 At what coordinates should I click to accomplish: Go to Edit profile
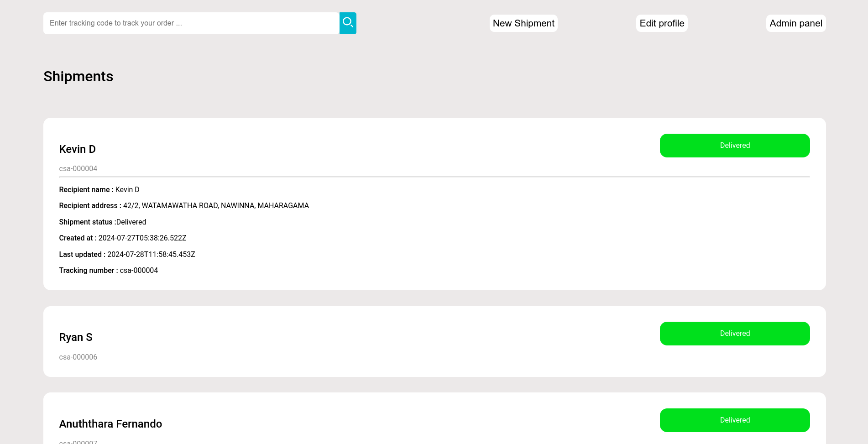[661, 23]
